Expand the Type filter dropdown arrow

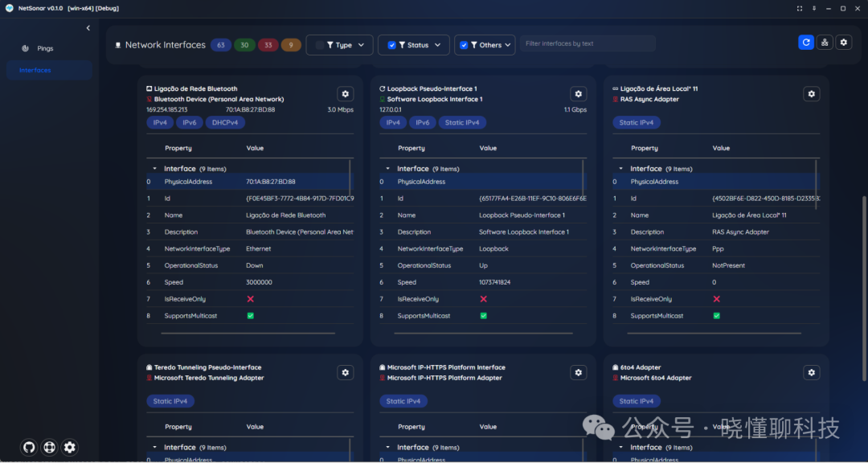(361, 45)
